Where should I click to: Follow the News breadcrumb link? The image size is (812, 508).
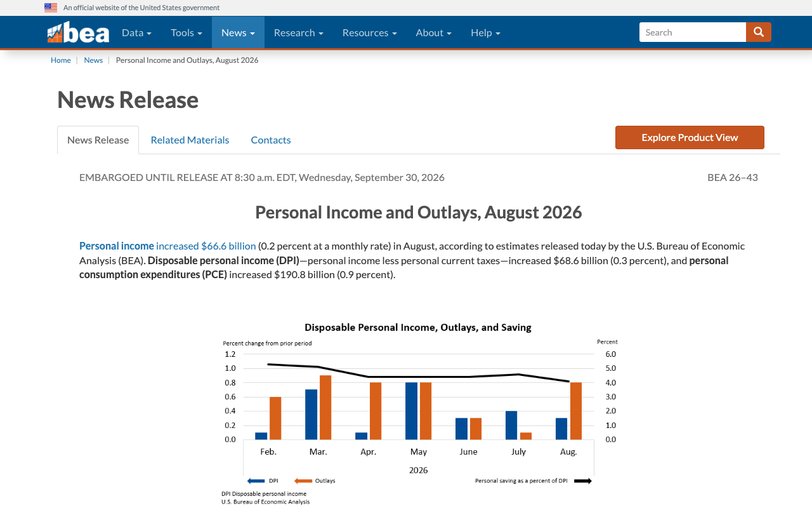tap(93, 60)
